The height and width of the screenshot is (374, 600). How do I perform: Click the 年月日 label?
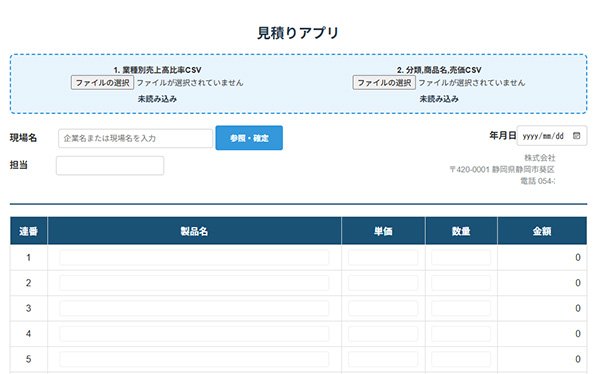click(502, 136)
